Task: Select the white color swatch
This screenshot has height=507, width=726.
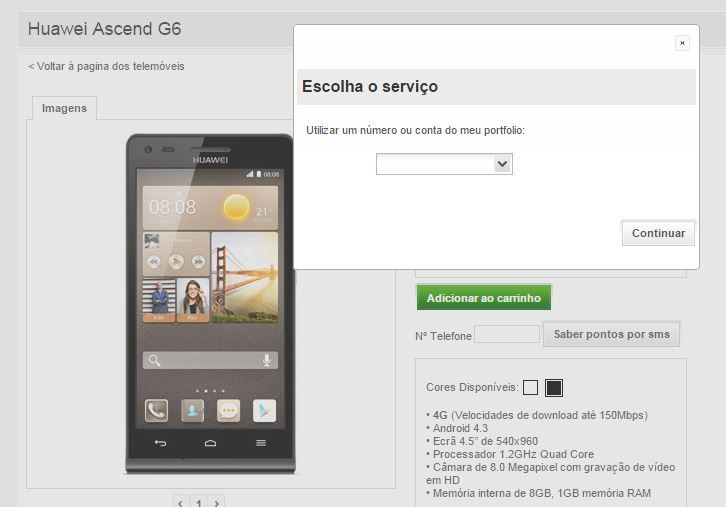Action: 530,388
